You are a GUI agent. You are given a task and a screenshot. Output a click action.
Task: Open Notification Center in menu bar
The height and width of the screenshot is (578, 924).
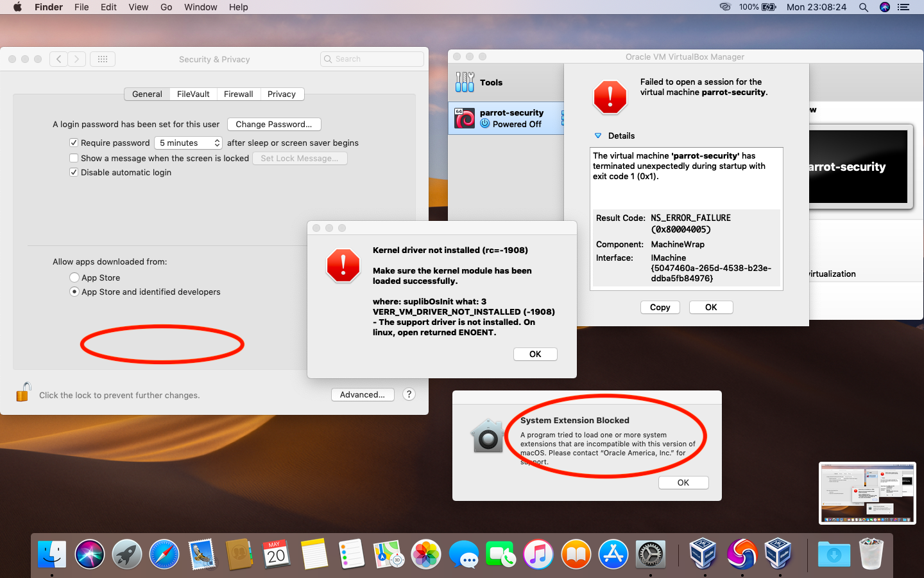(903, 7)
